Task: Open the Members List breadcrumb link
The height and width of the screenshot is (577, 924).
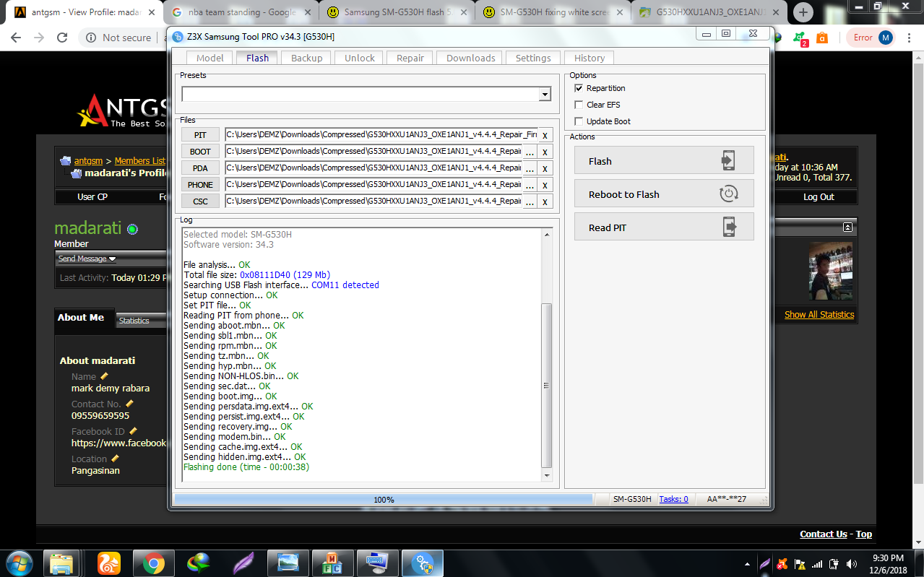Action: click(140, 160)
